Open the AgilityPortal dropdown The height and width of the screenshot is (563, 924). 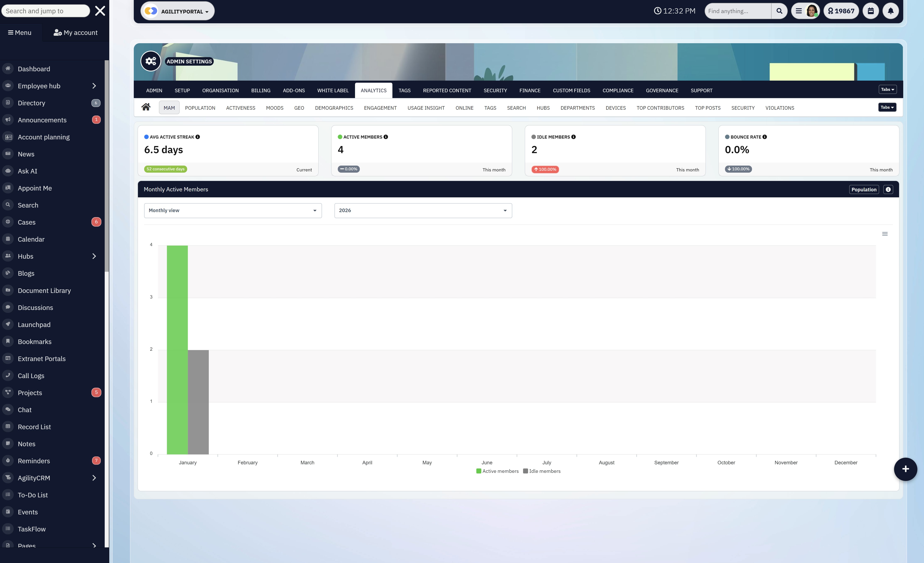click(177, 11)
